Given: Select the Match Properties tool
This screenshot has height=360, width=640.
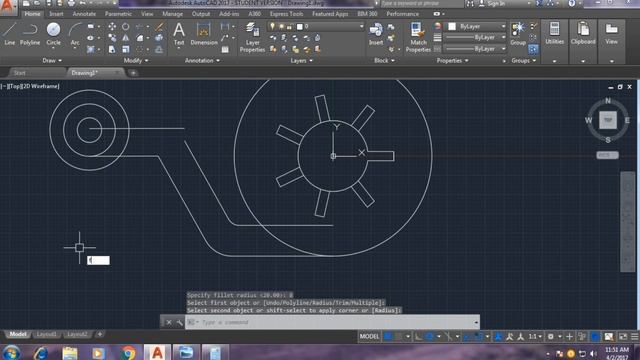Looking at the screenshot, I should (418, 38).
